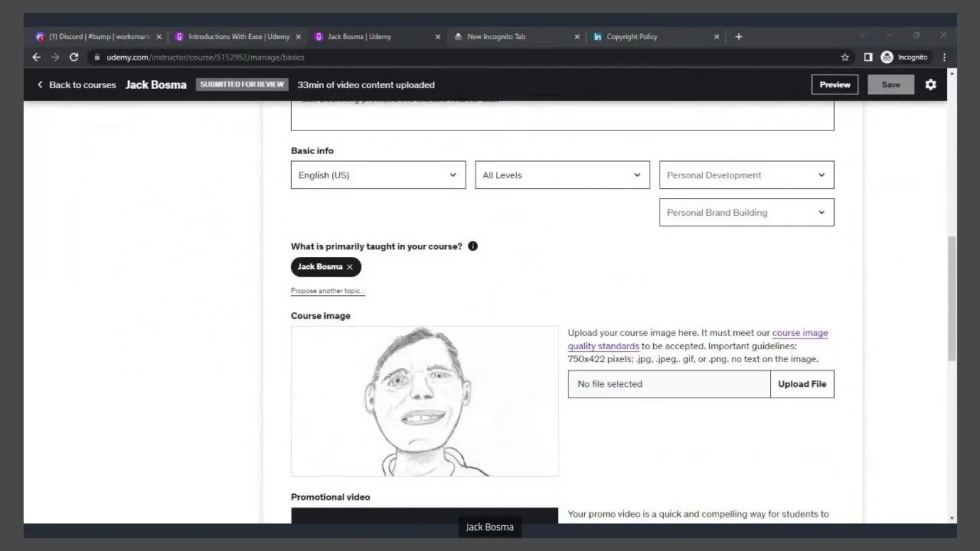
Task: Open course settings gear icon
Action: 931,85
